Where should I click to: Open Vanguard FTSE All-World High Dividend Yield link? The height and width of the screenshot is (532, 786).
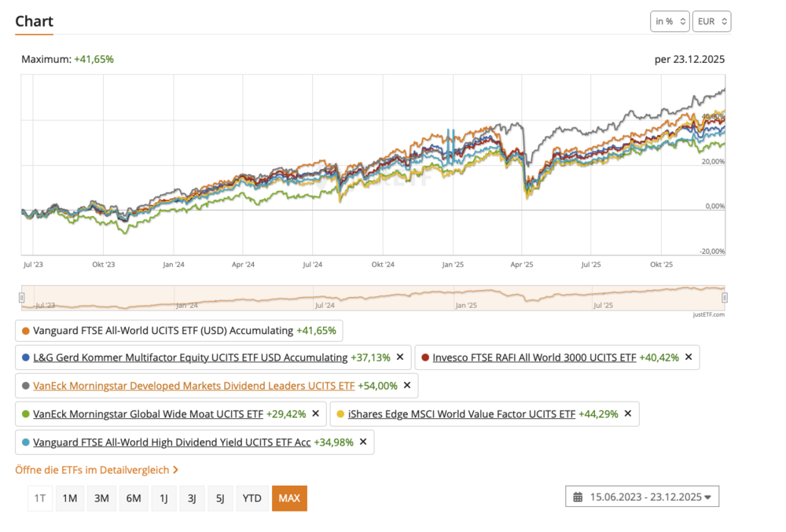pyautogui.click(x=172, y=442)
